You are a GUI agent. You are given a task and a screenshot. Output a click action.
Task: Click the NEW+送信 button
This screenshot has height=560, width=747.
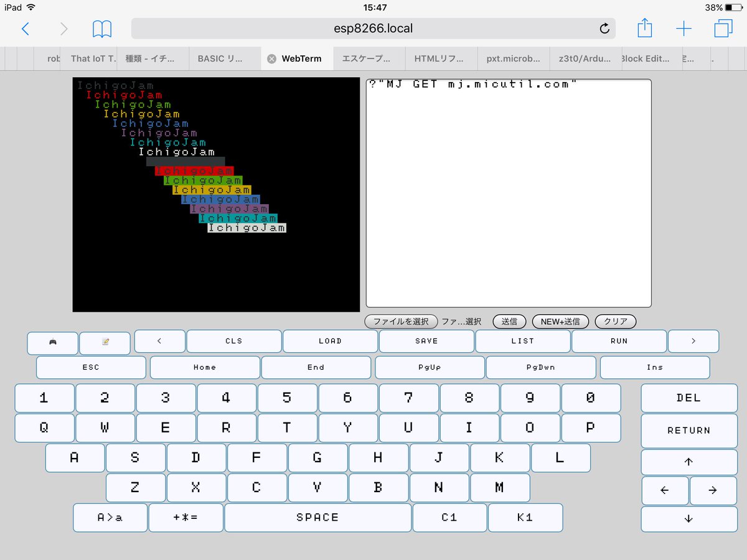tap(560, 322)
